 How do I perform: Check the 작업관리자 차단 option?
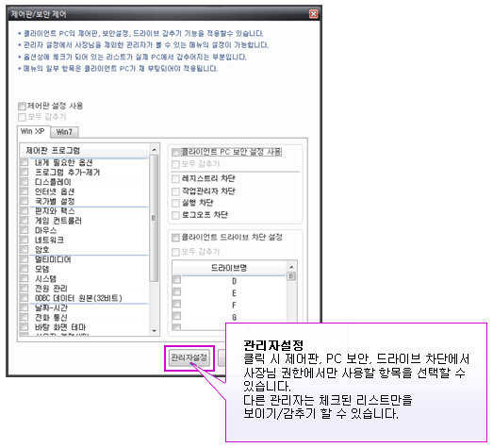click(x=175, y=191)
